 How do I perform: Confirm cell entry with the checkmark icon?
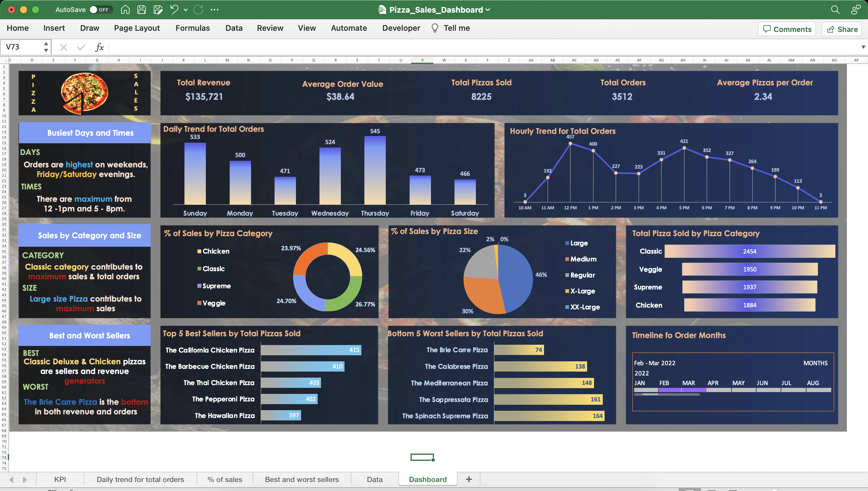pyautogui.click(x=80, y=47)
